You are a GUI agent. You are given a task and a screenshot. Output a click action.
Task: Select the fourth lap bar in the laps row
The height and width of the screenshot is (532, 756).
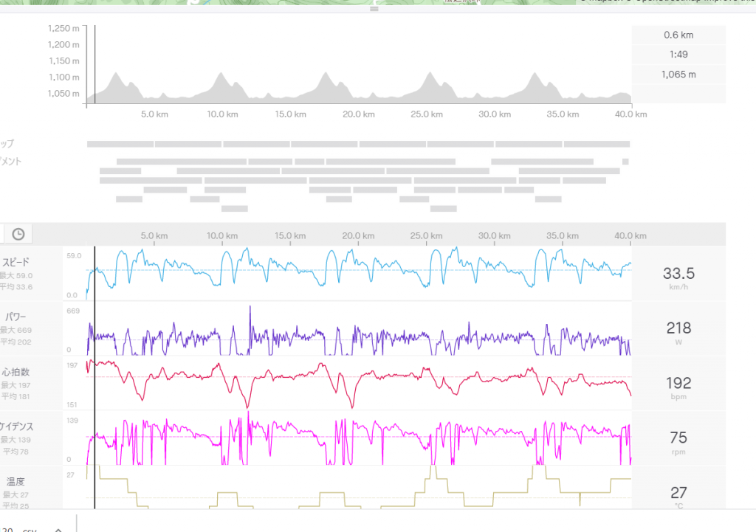[325, 144]
